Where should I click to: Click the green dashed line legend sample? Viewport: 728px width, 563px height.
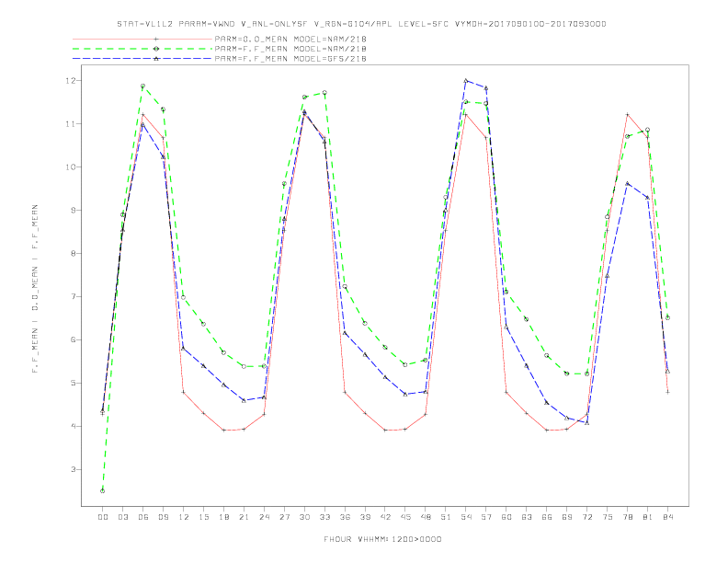pyautogui.click(x=142, y=49)
